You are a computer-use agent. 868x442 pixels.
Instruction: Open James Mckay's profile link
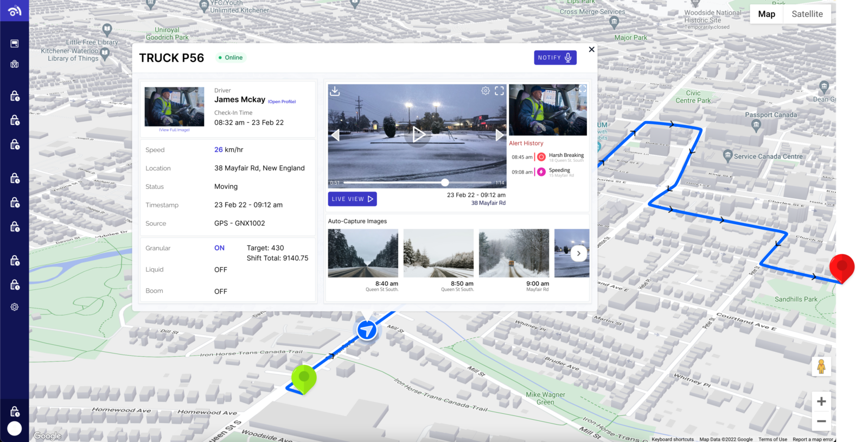[282, 102]
